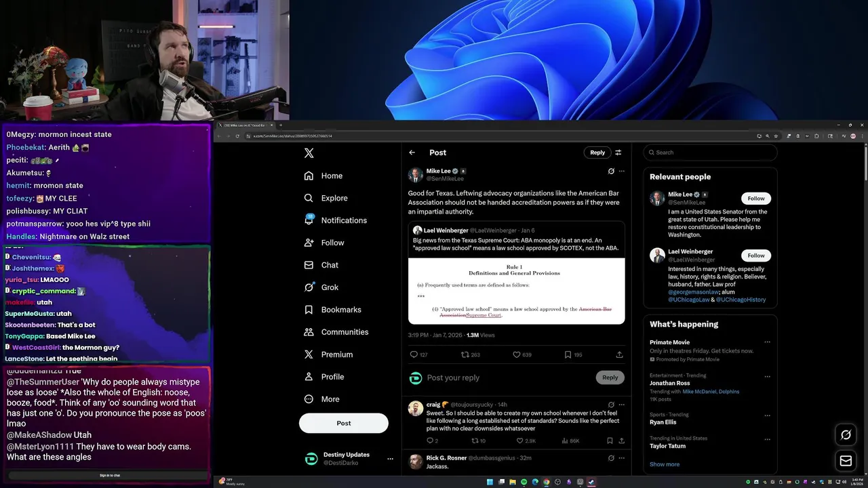Viewport: 868px width, 488px height.
Task: Open Spotify from the taskbar
Action: pos(524,482)
